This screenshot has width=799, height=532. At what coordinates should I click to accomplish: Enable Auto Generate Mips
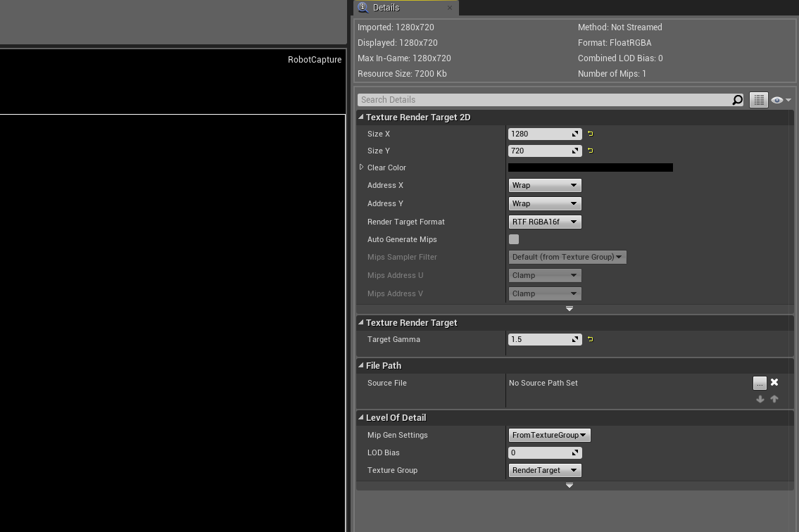pyautogui.click(x=513, y=239)
